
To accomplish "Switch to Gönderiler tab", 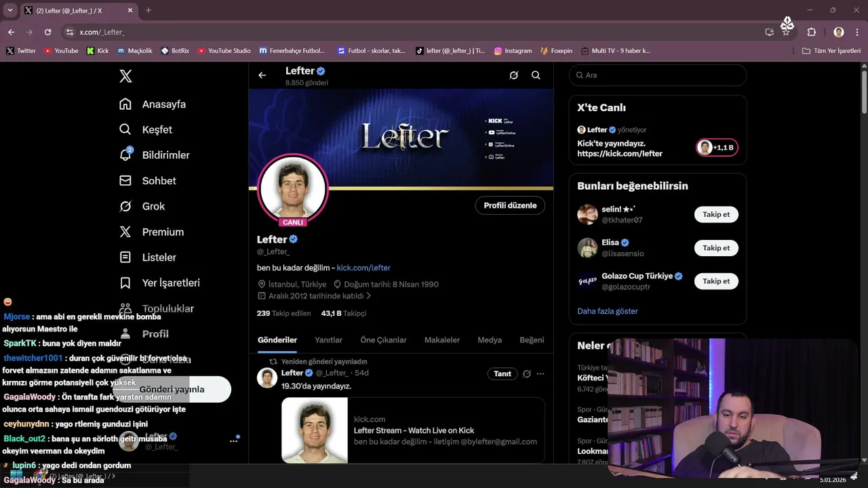I will pyautogui.click(x=277, y=340).
